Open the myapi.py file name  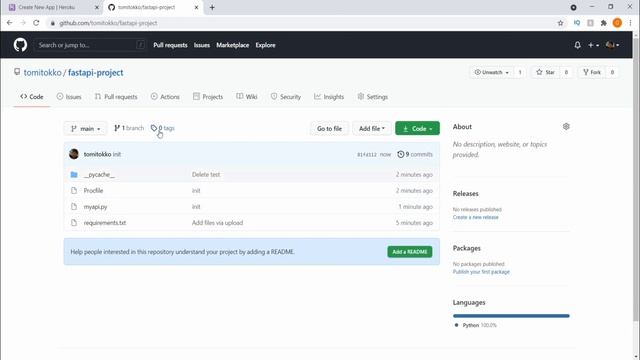96,207
